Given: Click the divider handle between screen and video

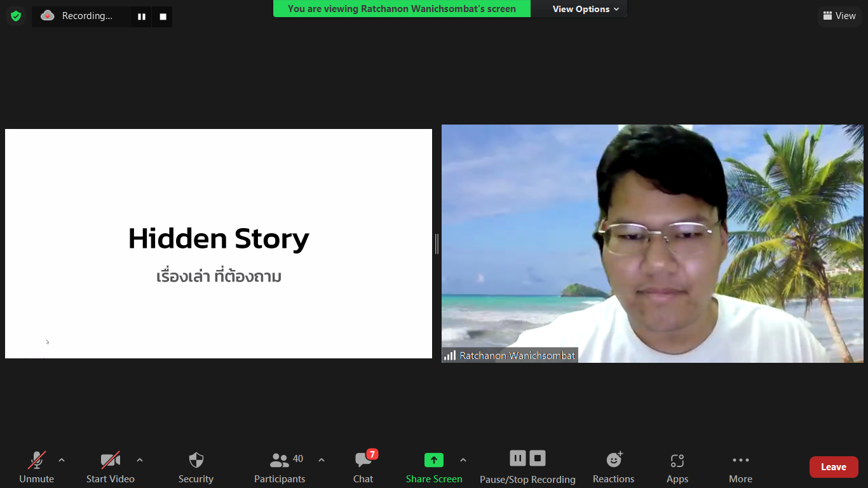Looking at the screenshot, I should (437, 244).
